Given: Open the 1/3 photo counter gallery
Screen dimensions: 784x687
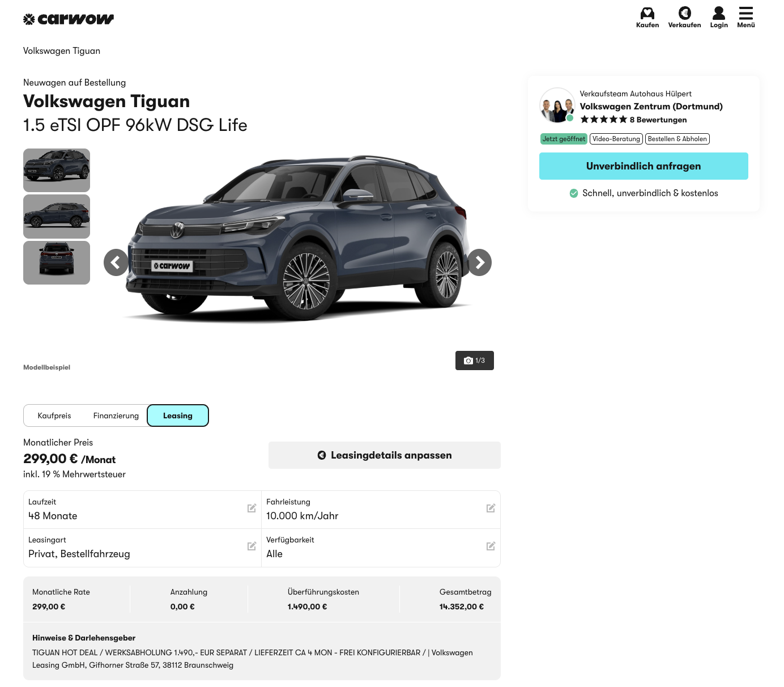Looking at the screenshot, I should tap(474, 361).
